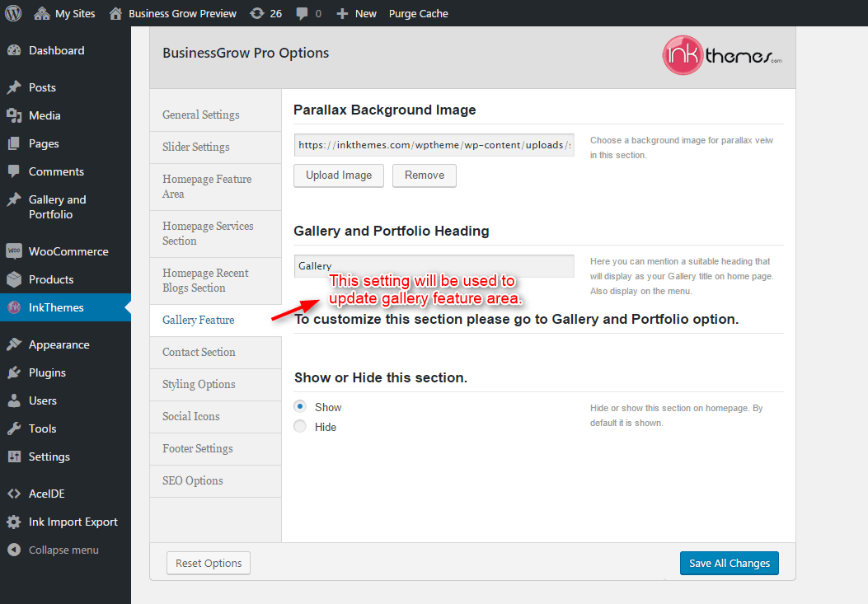
Task: Open SEO Options tab
Action: (215, 480)
